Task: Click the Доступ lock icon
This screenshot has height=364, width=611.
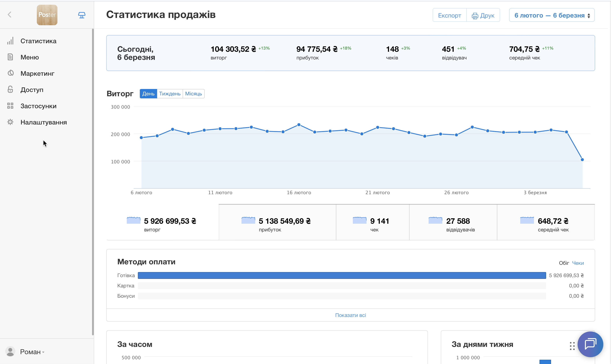Action: (x=10, y=89)
